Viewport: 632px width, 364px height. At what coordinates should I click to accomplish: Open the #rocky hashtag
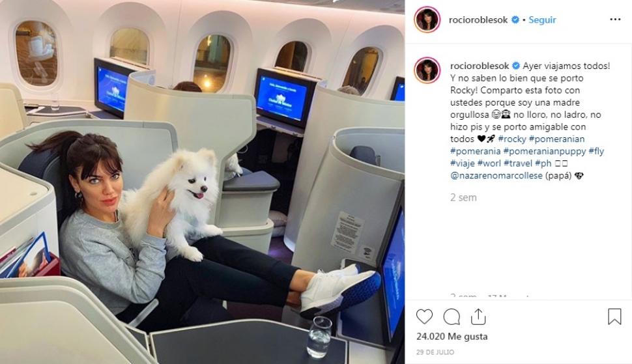point(512,139)
